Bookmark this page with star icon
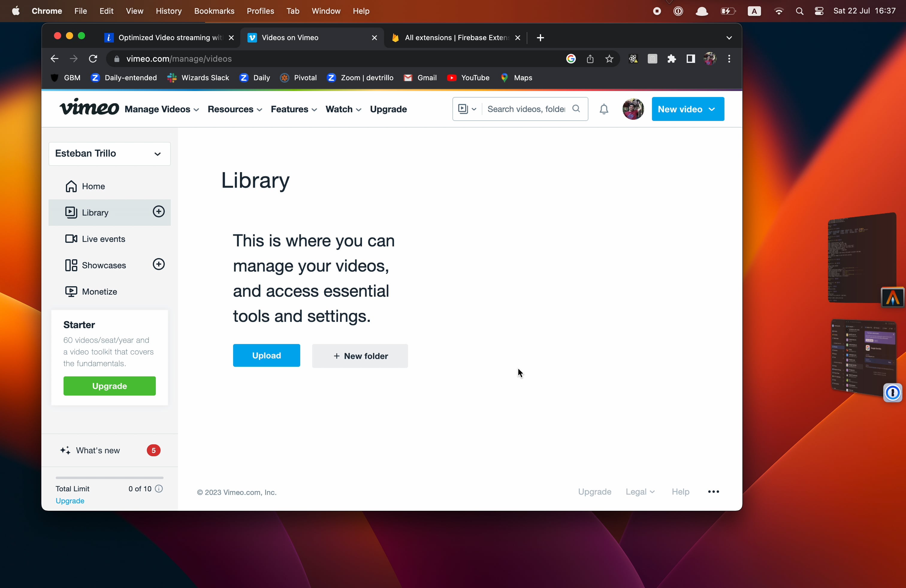This screenshot has width=906, height=588. [x=609, y=59]
